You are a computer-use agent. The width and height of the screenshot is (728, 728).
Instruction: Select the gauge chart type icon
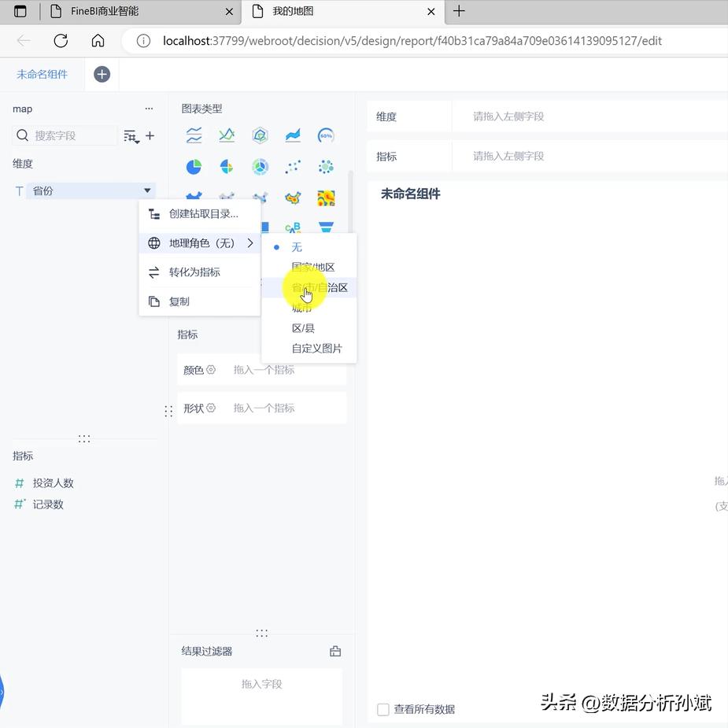325,135
